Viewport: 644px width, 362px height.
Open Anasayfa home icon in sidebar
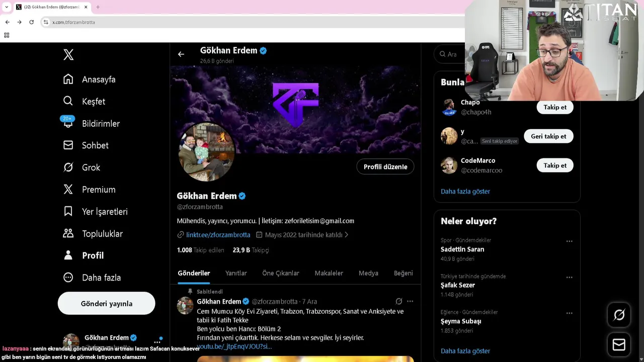point(68,79)
